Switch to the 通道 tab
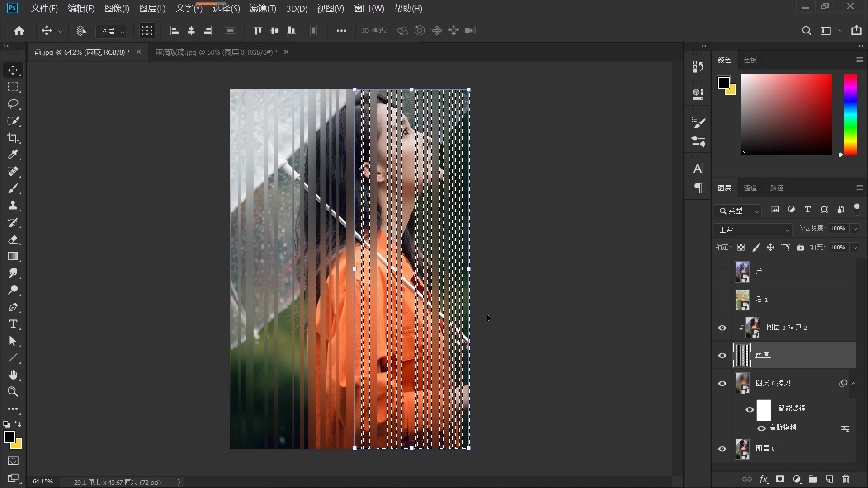Image resolution: width=868 pixels, height=488 pixels. pyautogui.click(x=750, y=188)
